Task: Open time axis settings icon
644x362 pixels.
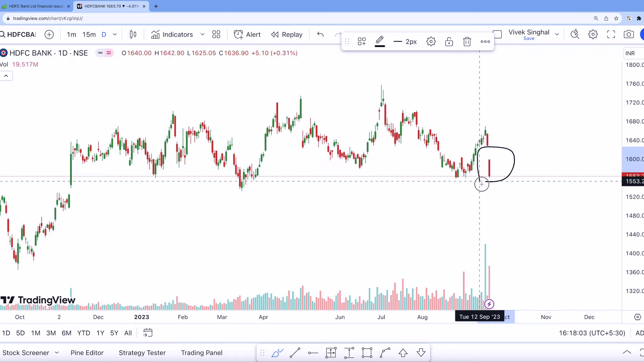Action: coord(638,317)
